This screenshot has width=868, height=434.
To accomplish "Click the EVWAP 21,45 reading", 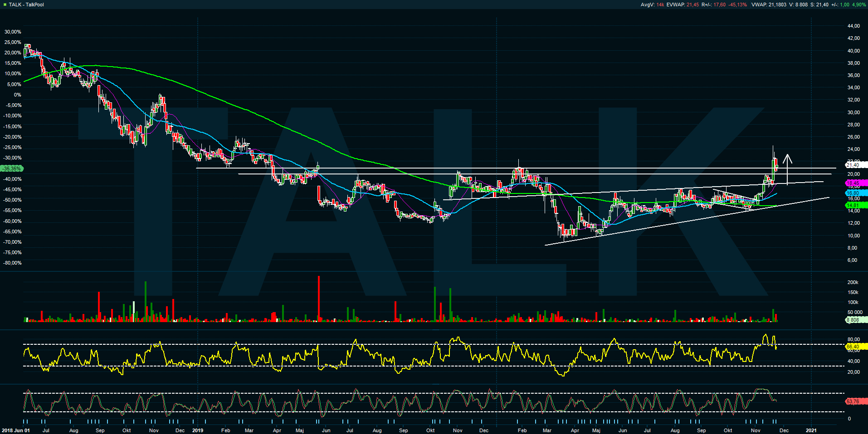I will pyautogui.click(x=683, y=5).
